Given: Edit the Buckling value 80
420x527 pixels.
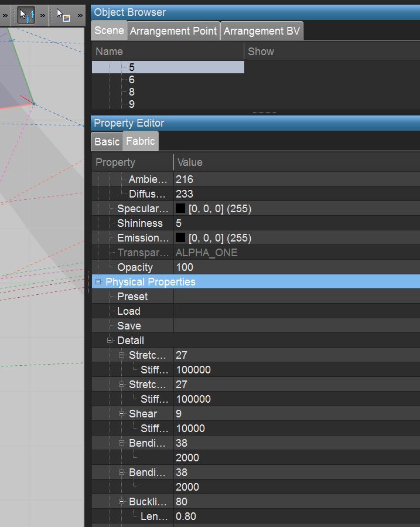Looking at the screenshot, I should click(297, 502).
